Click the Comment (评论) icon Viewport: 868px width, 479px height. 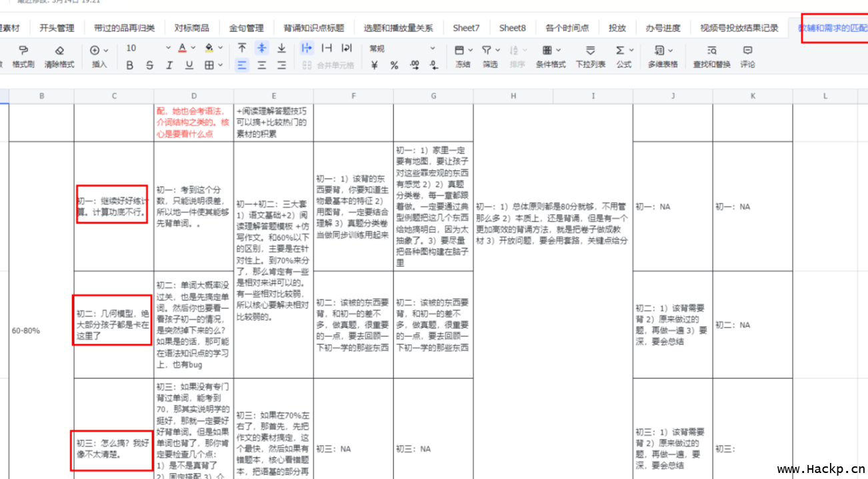[x=747, y=51]
